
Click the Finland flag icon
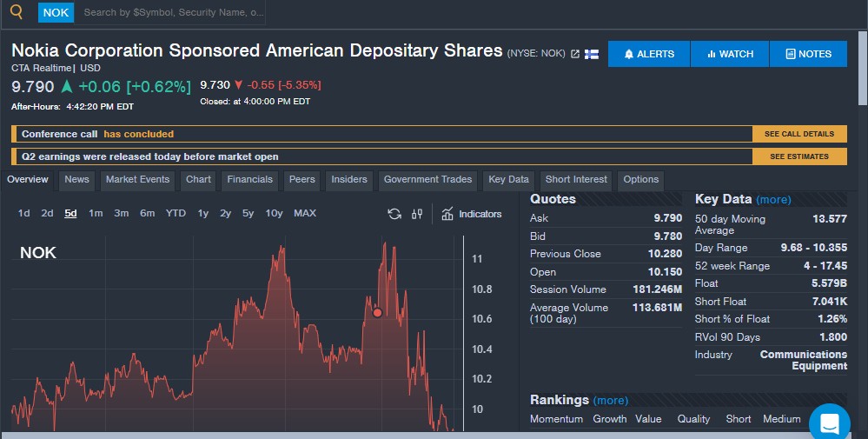tap(592, 54)
